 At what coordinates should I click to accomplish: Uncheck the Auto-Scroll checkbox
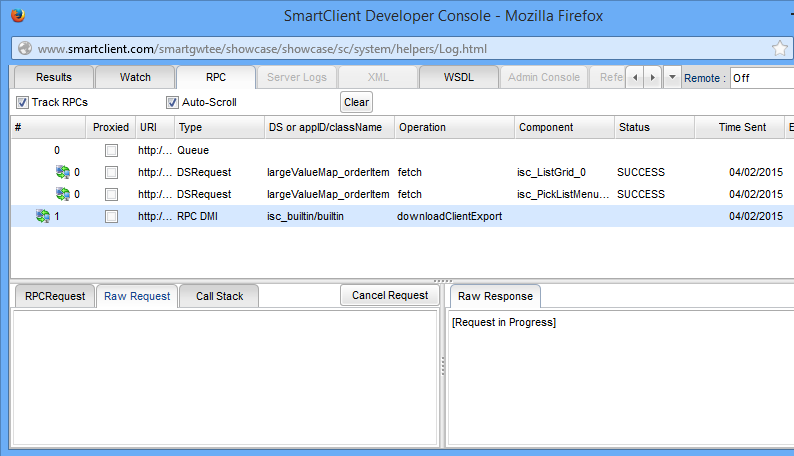[x=172, y=102]
